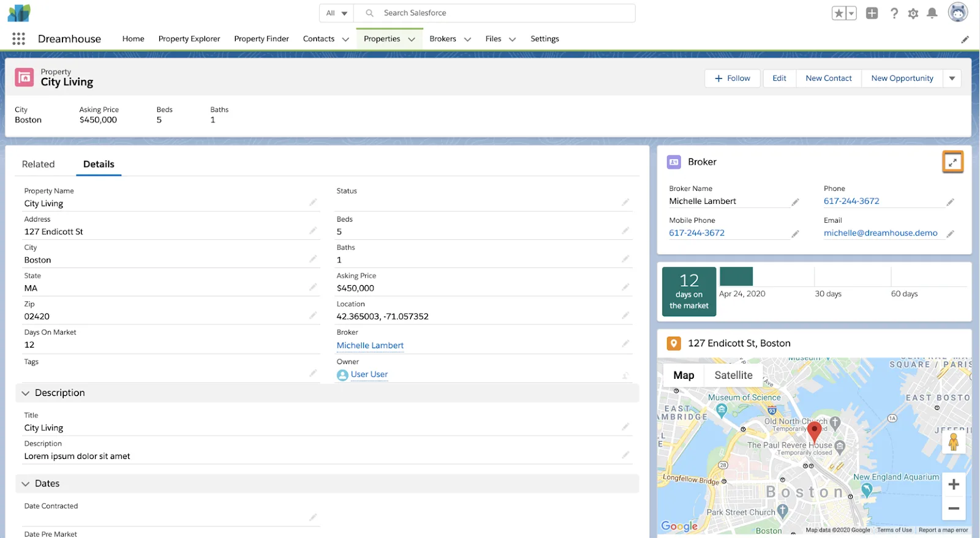The image size is (980, 538).
Task: Open the notifications bell
Action: (932, 13)
